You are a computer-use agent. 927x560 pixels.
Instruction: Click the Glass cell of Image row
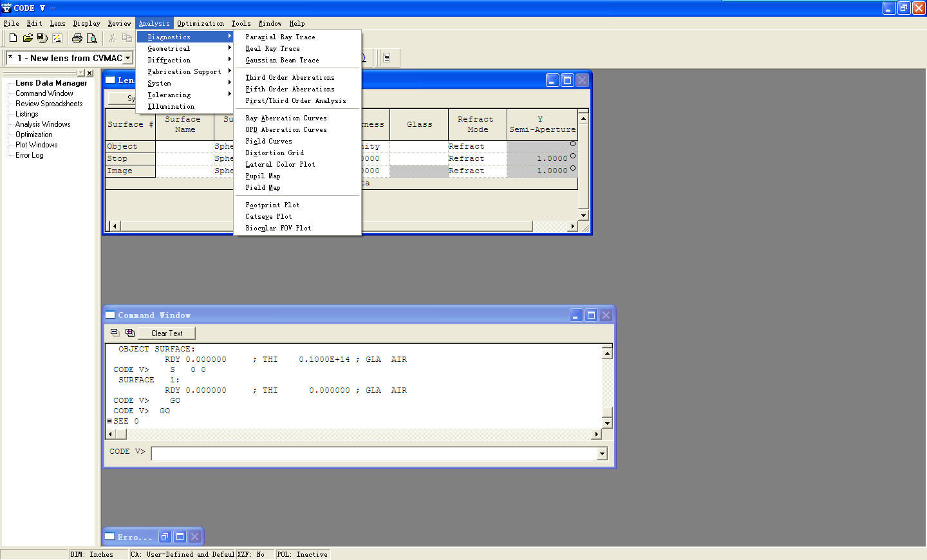coord(419,171)
